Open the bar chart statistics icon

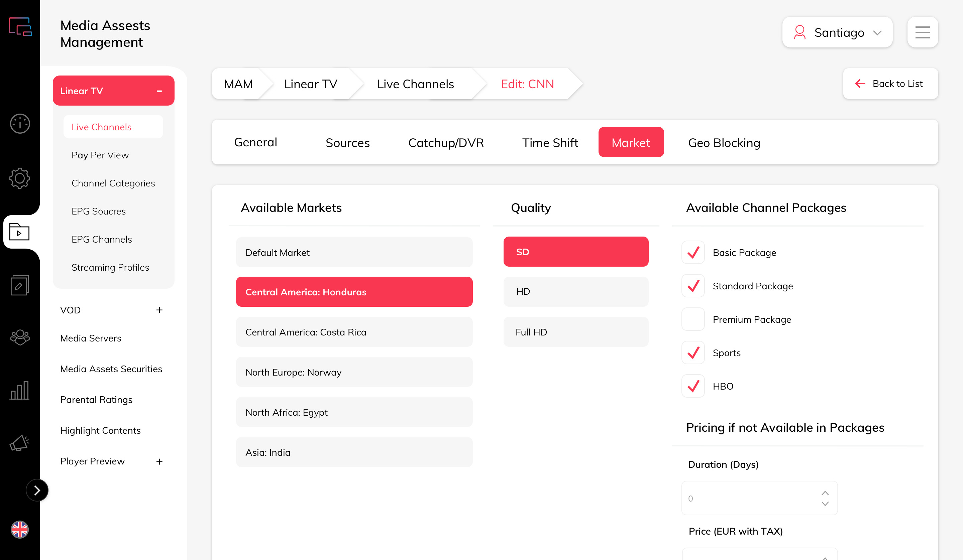coord(19,390)
